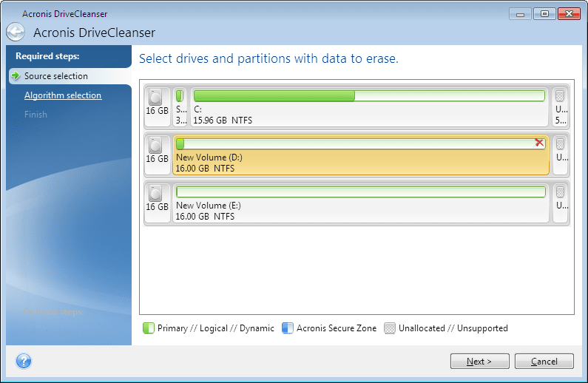Click the green Primary legend swatch
This screenshot has width=588, height=383.
click(x=148, y=328)
